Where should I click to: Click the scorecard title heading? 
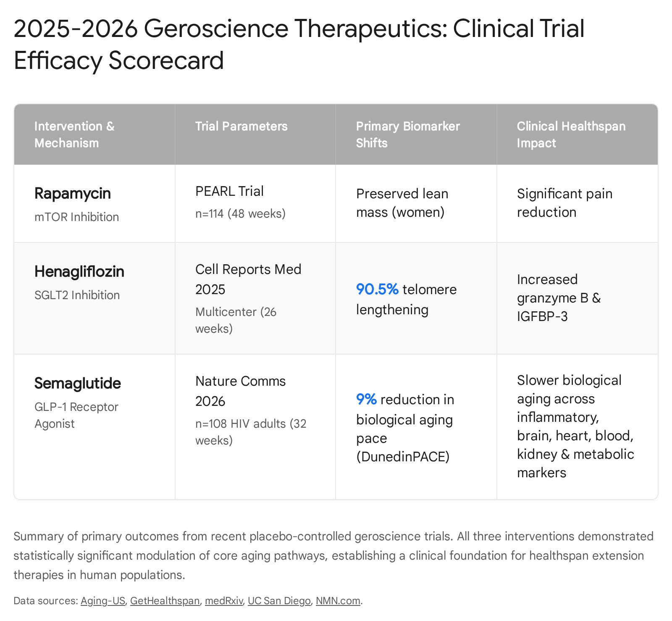tap(299, 44)
